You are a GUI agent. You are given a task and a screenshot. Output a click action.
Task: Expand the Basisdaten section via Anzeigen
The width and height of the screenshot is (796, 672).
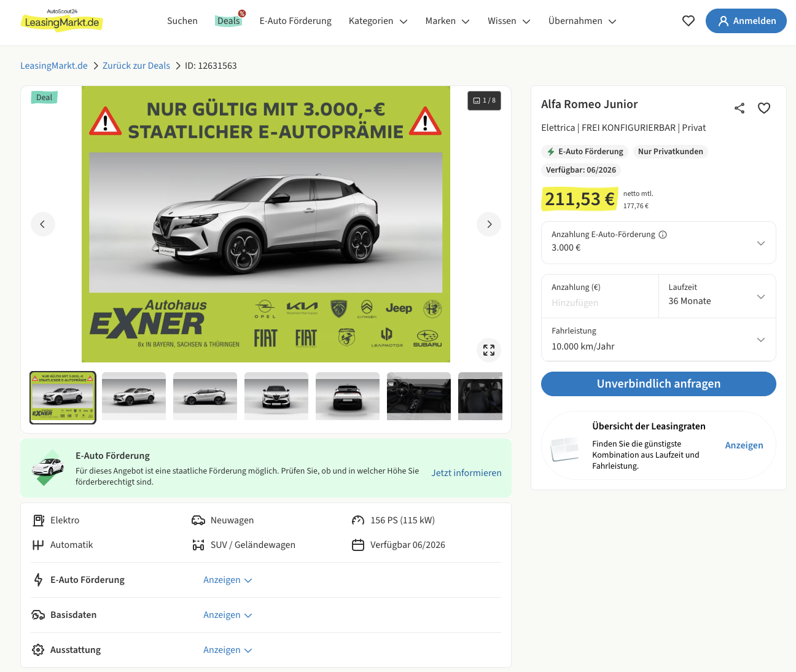[227, 615]
